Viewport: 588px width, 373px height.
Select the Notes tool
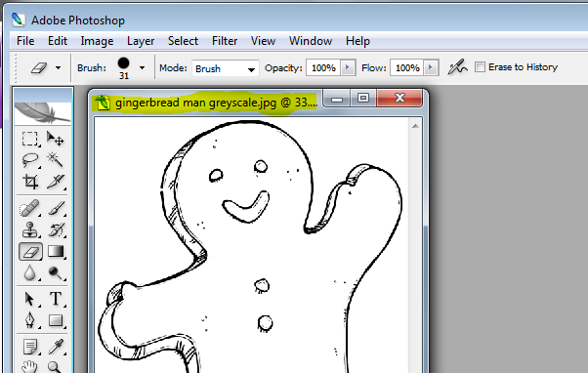pyautogui.click(x=30, y=347)
